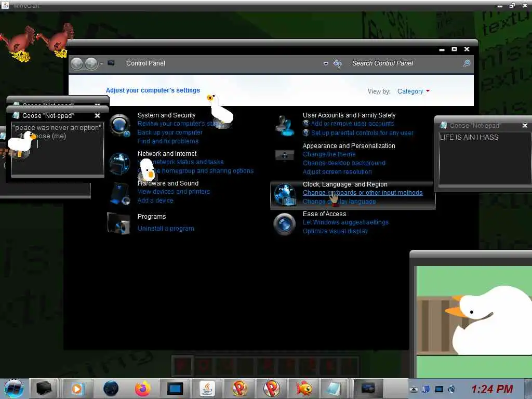This screenshot has height=399, width=532.
Task: Open the Network and Internet globe icon
Action: [120, 164]
